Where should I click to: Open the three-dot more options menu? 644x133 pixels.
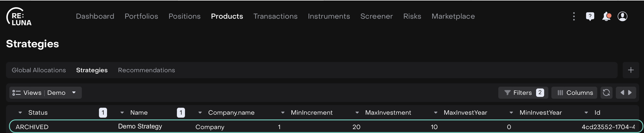click(x=574, y=16)
